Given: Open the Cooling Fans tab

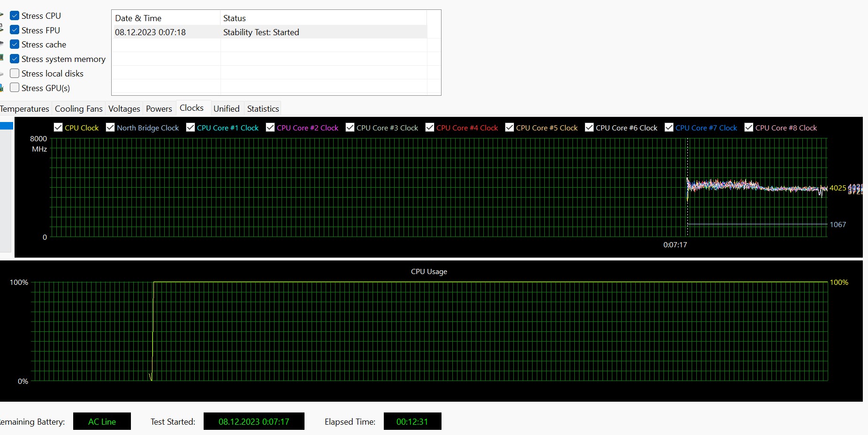Looking at the screenshot, I should pos(78,109).
